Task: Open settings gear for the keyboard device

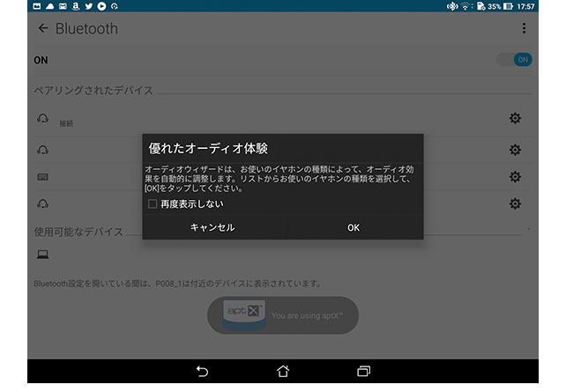Action: pyautogui.click(x=515, y=177)
